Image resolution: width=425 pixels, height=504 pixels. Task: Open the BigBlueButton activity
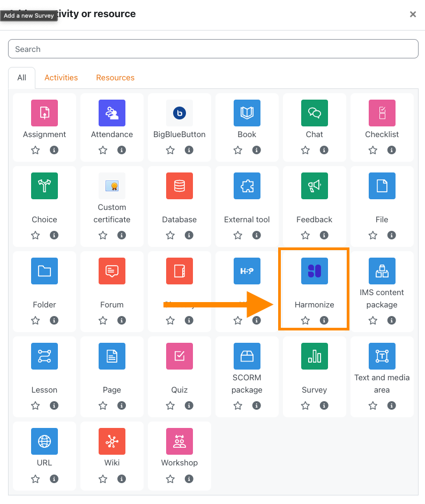pos(180,113)
